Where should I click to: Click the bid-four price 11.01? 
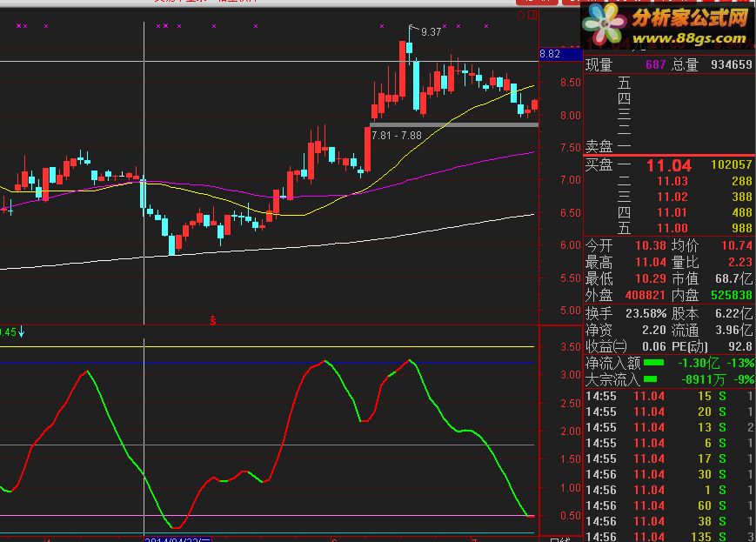point(672,212)
